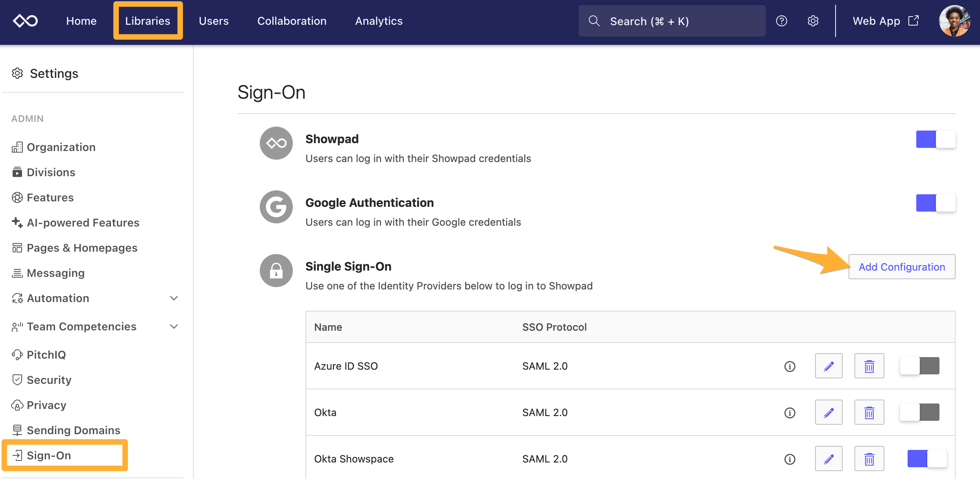Click the Security shield icon
This screenshot has width=980, height=479.
tap(17, 380)
